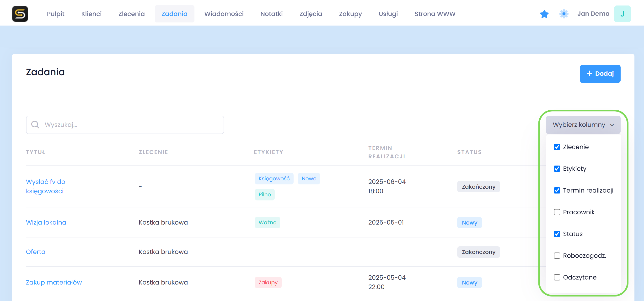Go to Klienci section
This screenshot has width=644, height=301.
click(91, 14)
